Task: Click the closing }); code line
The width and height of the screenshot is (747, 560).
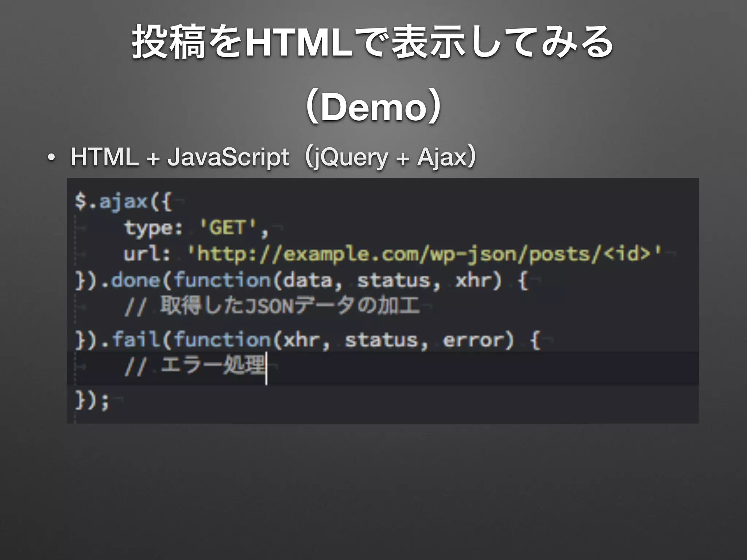Action: pyautogui.click(x=92, y=400)
